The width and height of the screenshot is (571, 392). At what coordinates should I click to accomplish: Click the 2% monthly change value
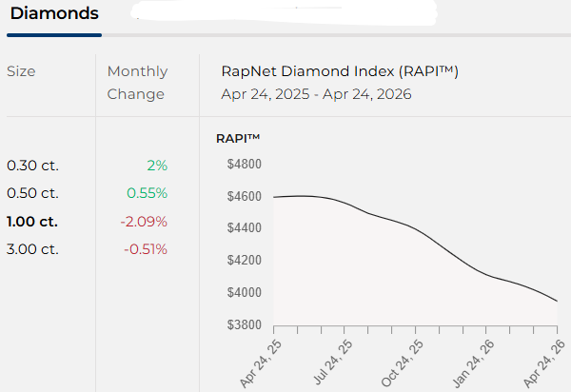[157, 166]
